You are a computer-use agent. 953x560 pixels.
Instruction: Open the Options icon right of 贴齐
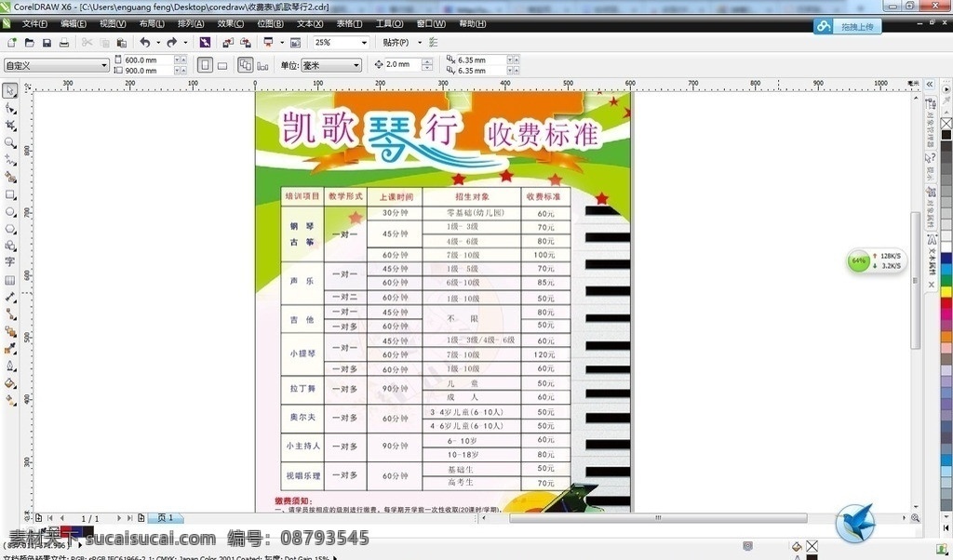tap(434, 43)
